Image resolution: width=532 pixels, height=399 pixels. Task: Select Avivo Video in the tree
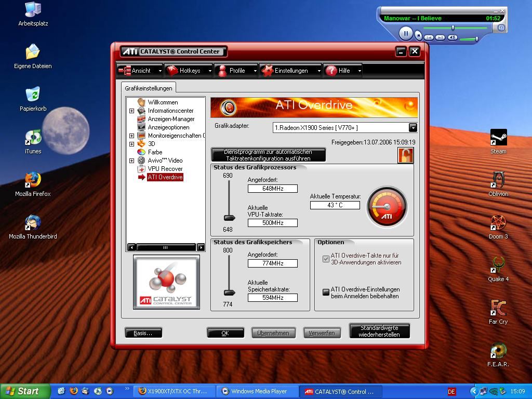[x=165, y=161]
